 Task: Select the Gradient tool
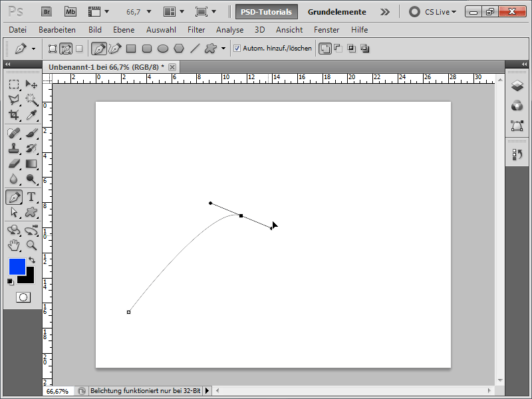[31, 164]
